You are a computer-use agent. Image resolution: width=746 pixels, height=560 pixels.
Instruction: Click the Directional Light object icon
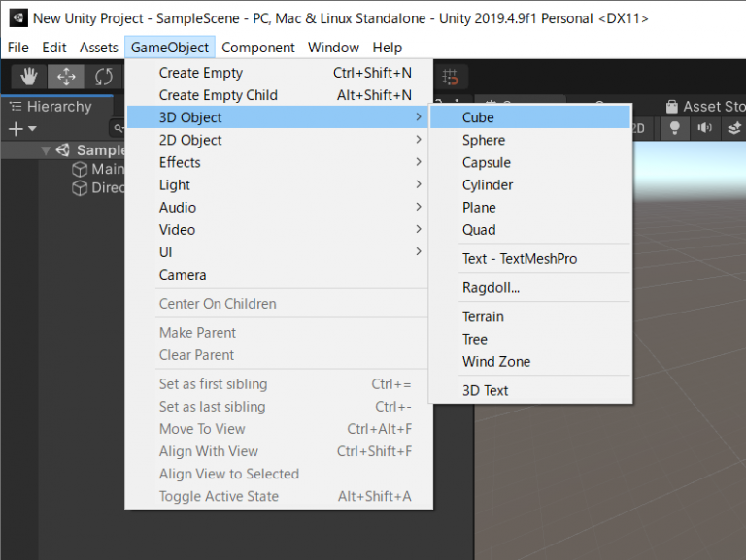tap(81, 188)
